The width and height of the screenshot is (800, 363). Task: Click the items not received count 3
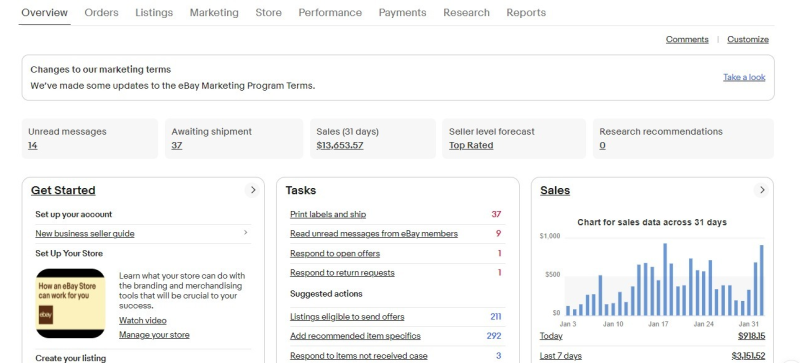(498, 355)
